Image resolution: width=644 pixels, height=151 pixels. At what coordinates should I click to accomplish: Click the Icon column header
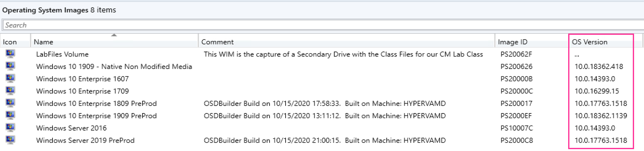(x=10, y=42)
